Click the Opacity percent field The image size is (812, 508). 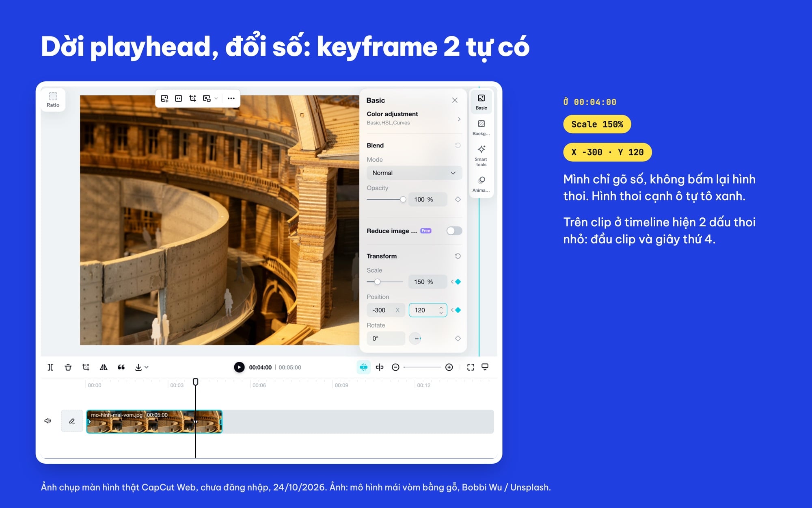(428, 200)
